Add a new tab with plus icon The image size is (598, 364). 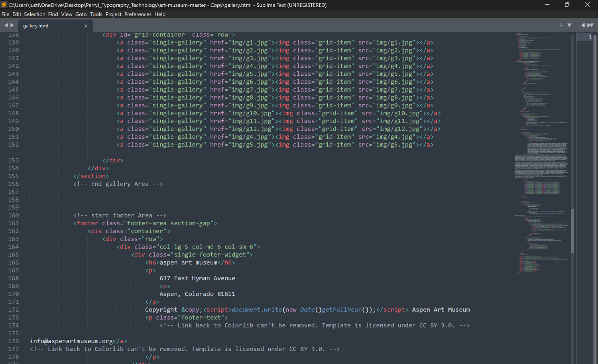click(561, 25)
